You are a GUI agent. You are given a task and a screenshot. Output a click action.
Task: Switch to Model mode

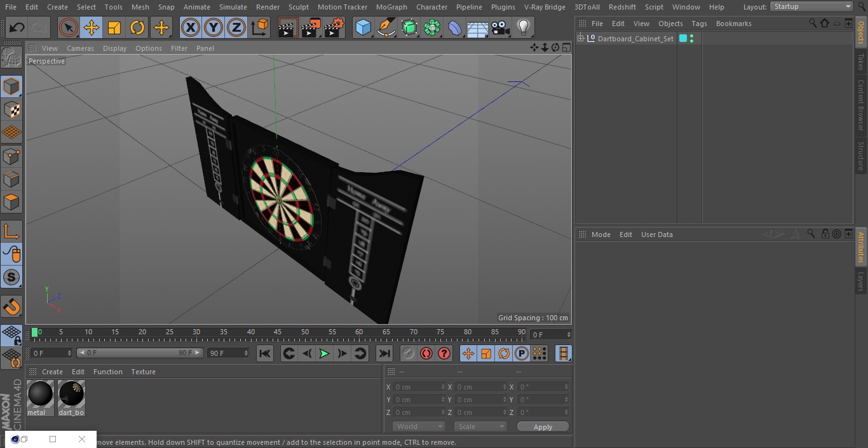(11, 86)
